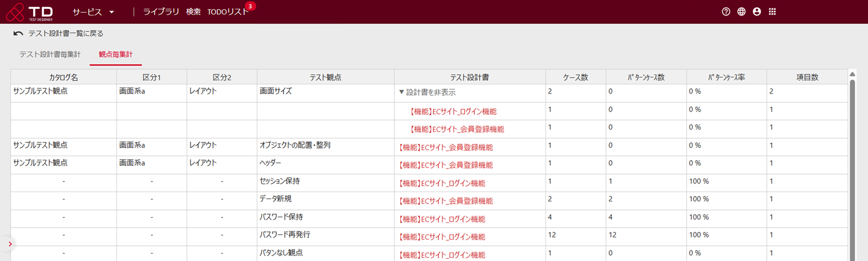868x261 pixels.
Task: Open the ログイン機能 link for セッション保持 row
Action: click(442, 183)
